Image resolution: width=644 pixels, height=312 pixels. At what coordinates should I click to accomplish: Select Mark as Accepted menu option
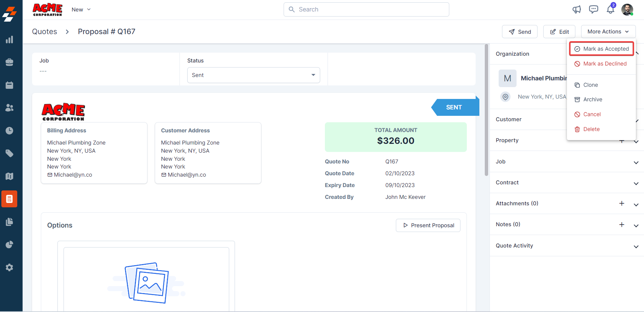tap(601, 49)
